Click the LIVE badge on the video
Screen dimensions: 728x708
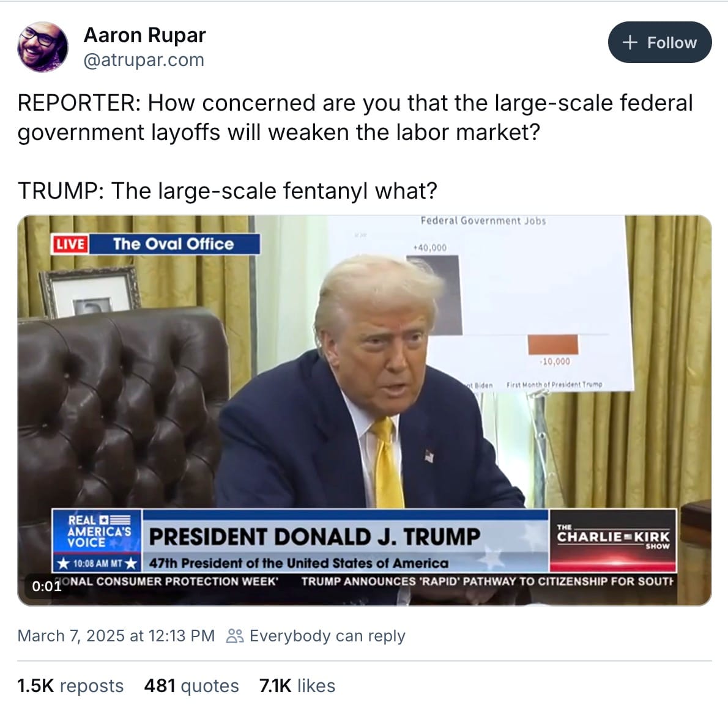click(70, 244)
